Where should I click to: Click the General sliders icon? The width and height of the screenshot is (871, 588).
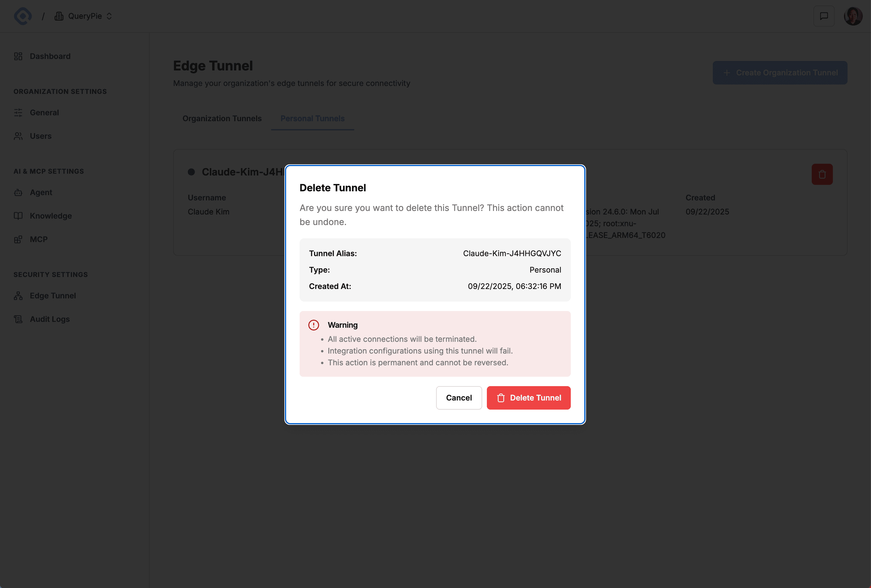click(18, 112)
